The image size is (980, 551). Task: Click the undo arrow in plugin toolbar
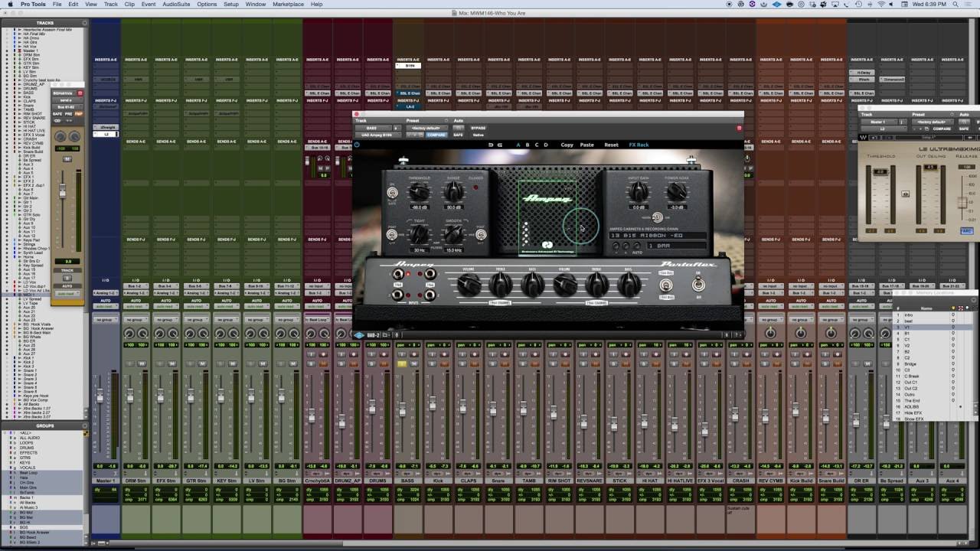(x=491, y=145)
